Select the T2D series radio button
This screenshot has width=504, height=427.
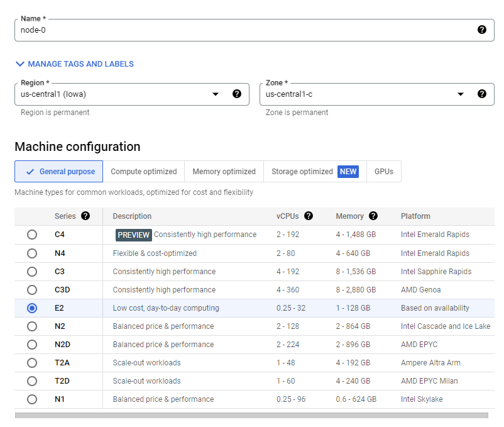coord(32,381)
